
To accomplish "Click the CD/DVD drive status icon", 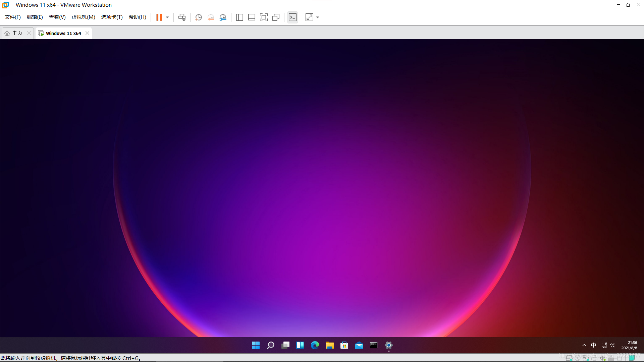I will (x=578, y=358).
